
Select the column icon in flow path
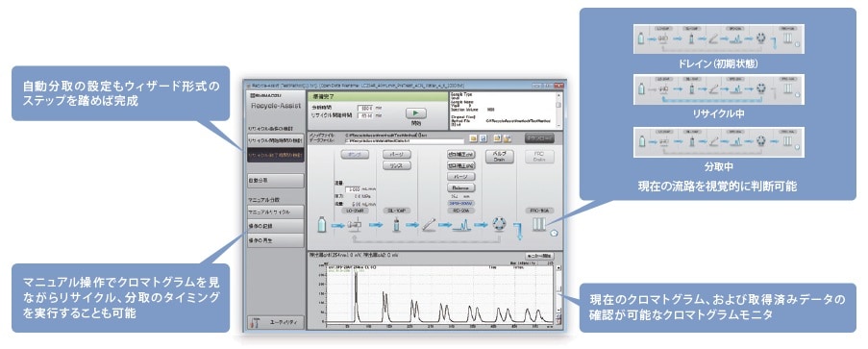click(x=429, y=224)
